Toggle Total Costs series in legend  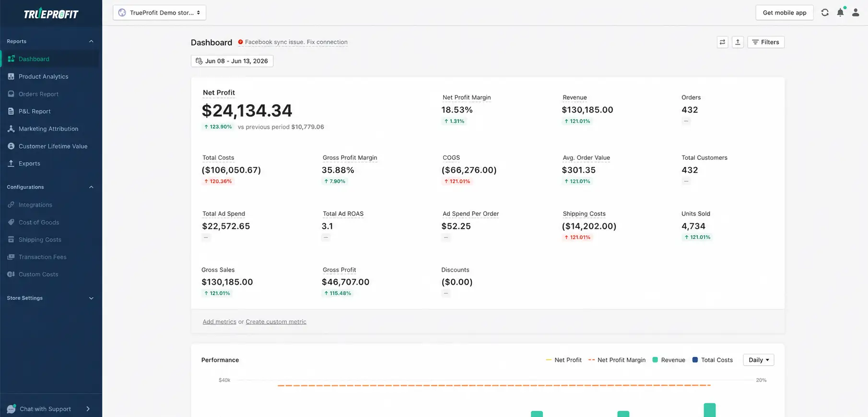click(x=712, y=360)
